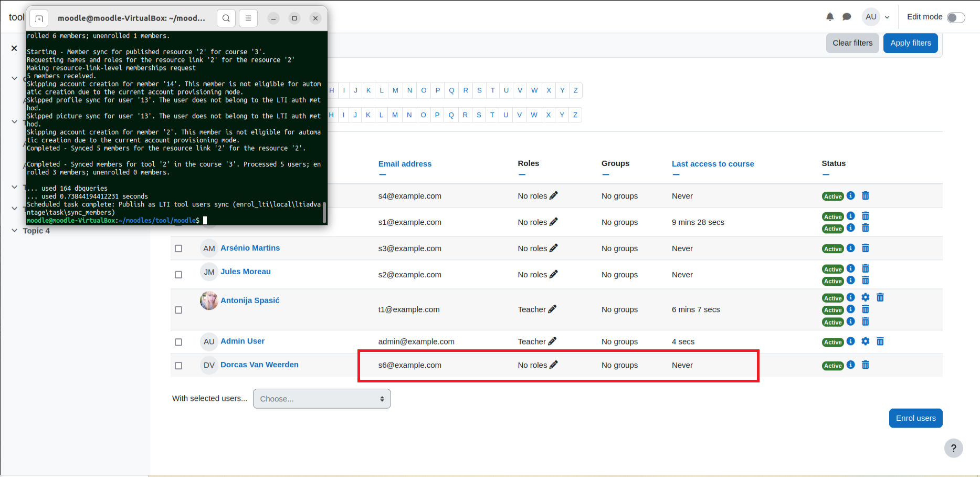Click the terminal window scrollbar thumb
980x477 pixels.
tap(324, 212)
